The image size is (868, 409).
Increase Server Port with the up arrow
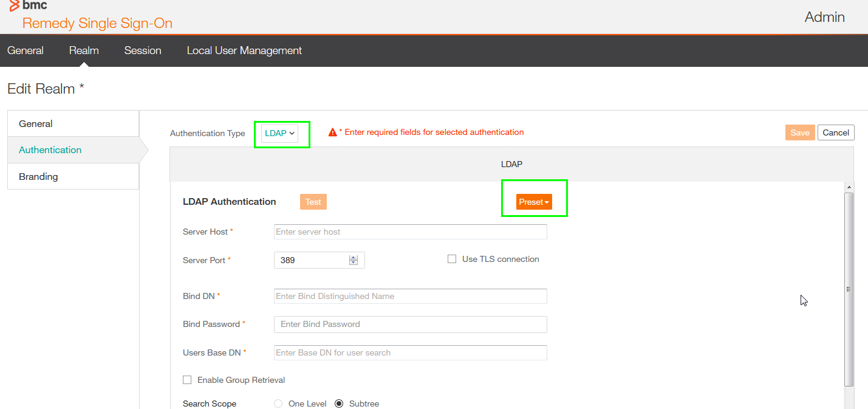coord(354,257)
